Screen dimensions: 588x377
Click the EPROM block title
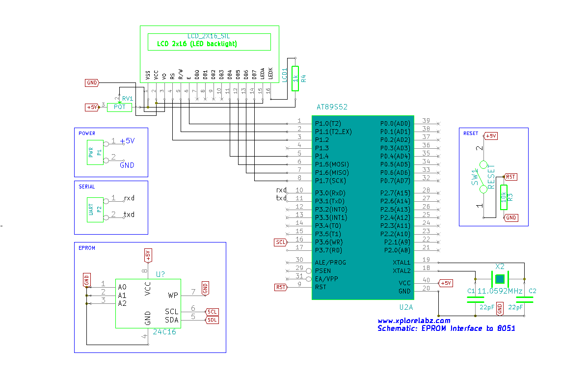(86, 248)
